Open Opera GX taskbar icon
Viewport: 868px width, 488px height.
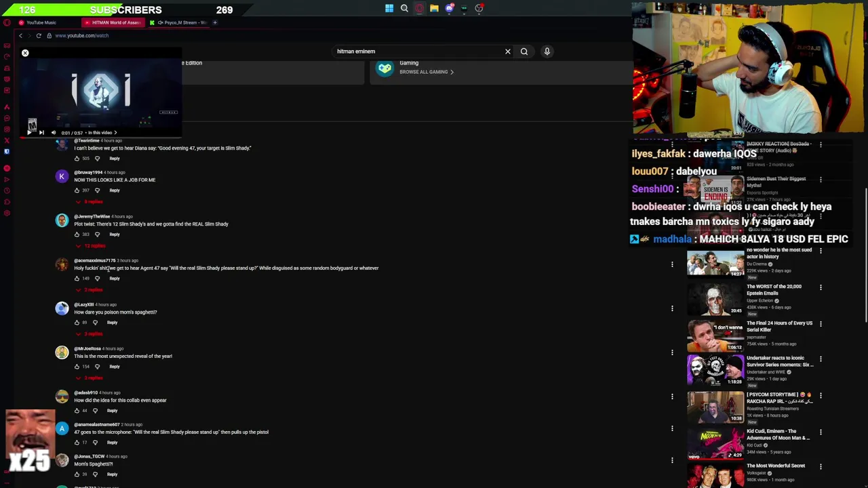[419, 8]
